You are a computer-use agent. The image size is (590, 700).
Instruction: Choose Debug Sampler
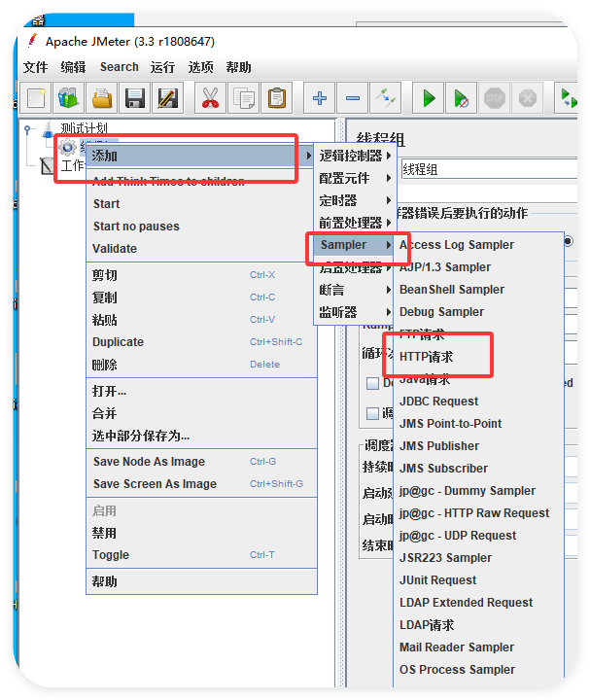tap(479, 312)
